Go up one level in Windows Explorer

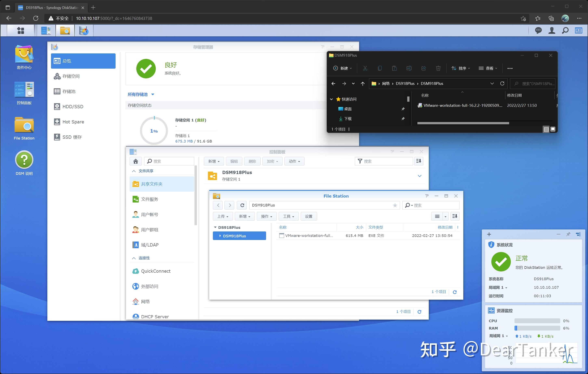(x=363, y=83)
